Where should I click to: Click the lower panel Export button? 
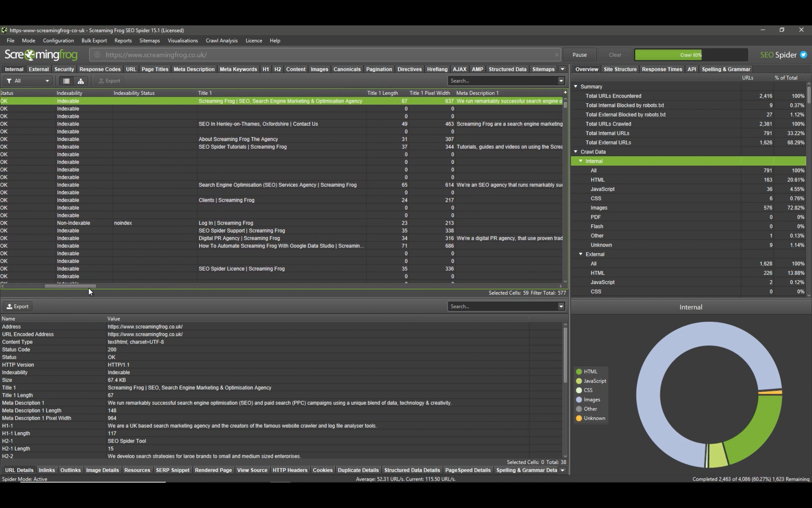pyautogui.click(x=18, y=306)
